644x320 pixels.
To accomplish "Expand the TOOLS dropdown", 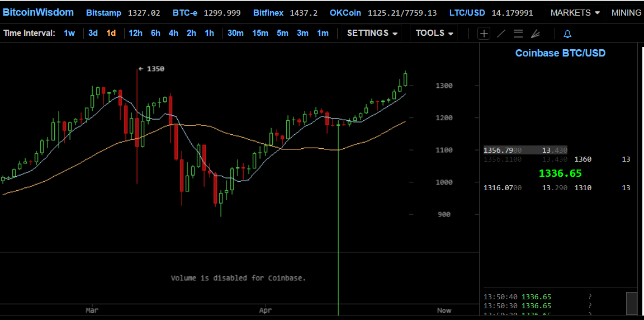I will coord(434,33).
